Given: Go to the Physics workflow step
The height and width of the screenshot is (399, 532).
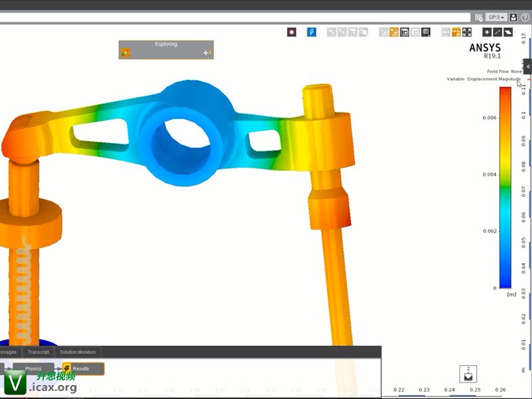Looking at the screenshot, I should pyautogui.click(x=33, y=368).
